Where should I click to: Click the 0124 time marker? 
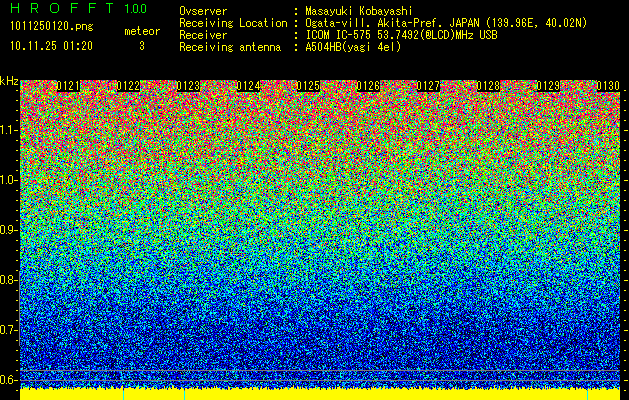point(248,86)
